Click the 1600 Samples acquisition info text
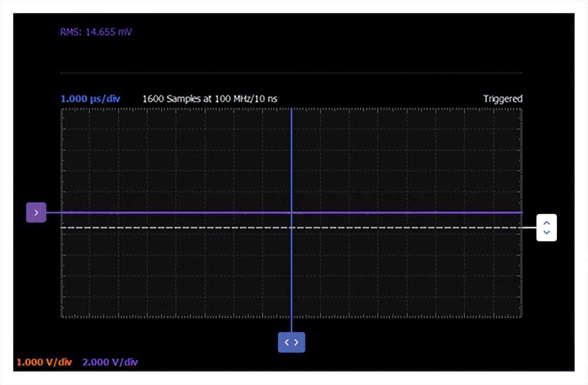The height and width of the screenshot is (385, 588). click(171, 99)
